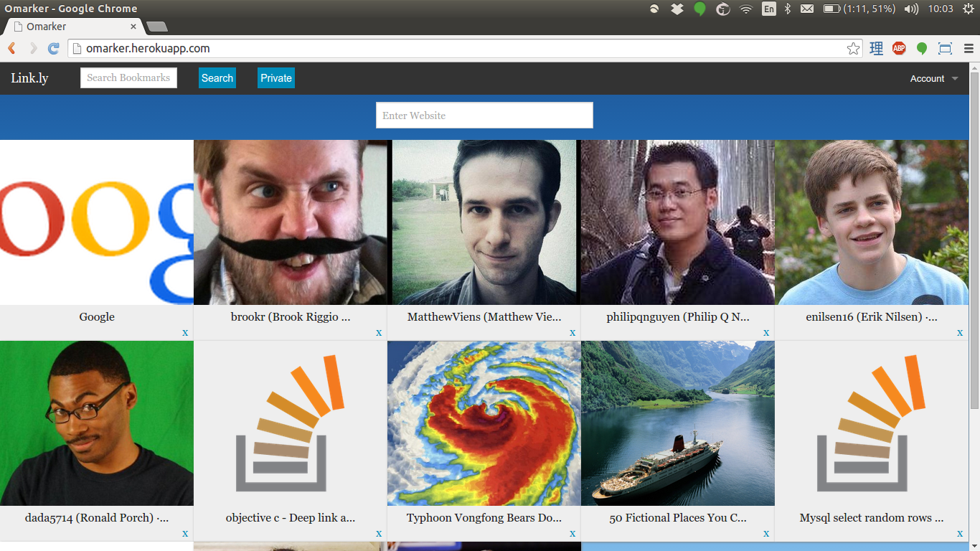This screenshot has width=980, height=551.
Task: Click the screen capture extension icon
Action: coord(945,49)
